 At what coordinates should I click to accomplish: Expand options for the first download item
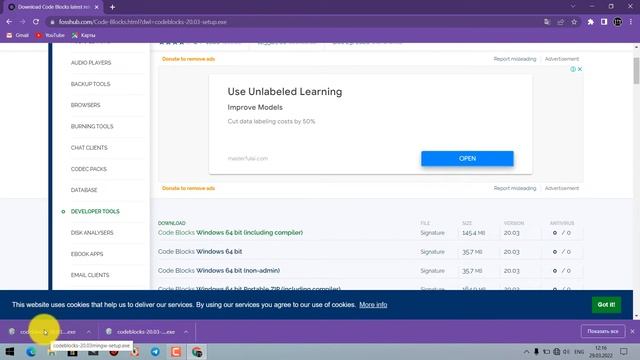coord(89,332)
